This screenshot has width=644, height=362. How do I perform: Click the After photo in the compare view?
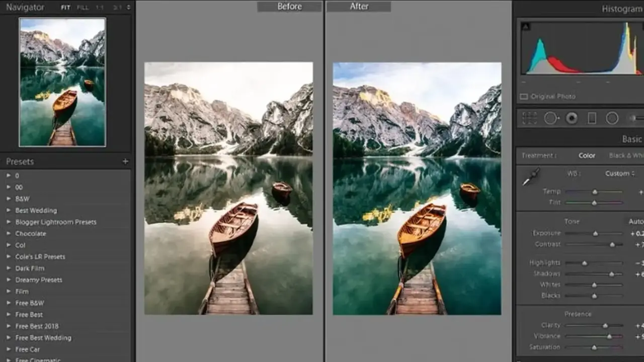[x=417, y=189]
